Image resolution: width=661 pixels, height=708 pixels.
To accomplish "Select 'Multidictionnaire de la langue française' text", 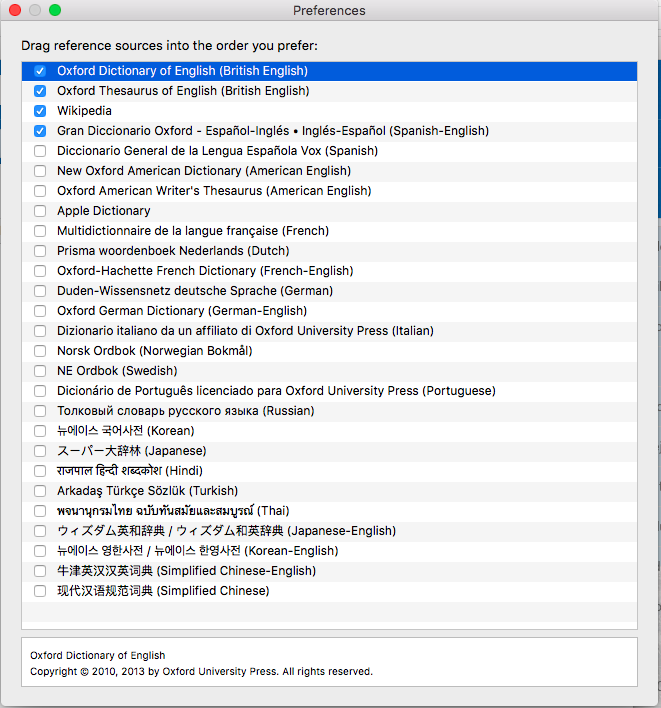I will 193,231.
